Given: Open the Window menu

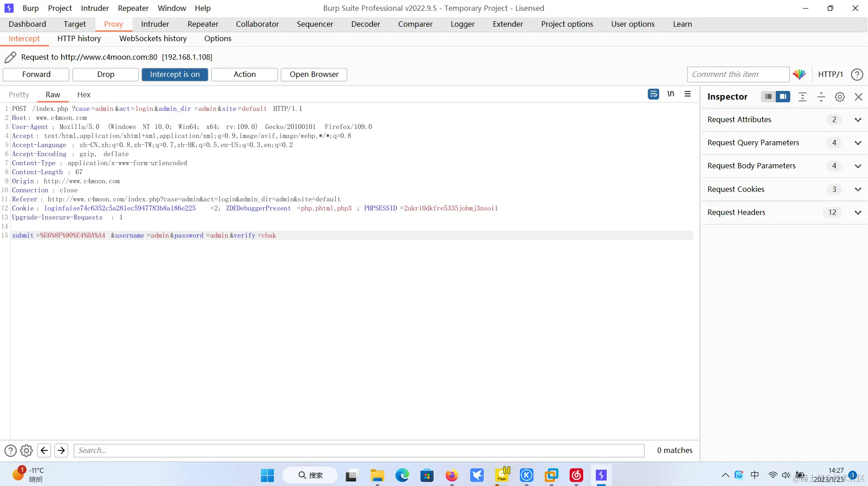Looking at the screenshot, I should [172, 8].
